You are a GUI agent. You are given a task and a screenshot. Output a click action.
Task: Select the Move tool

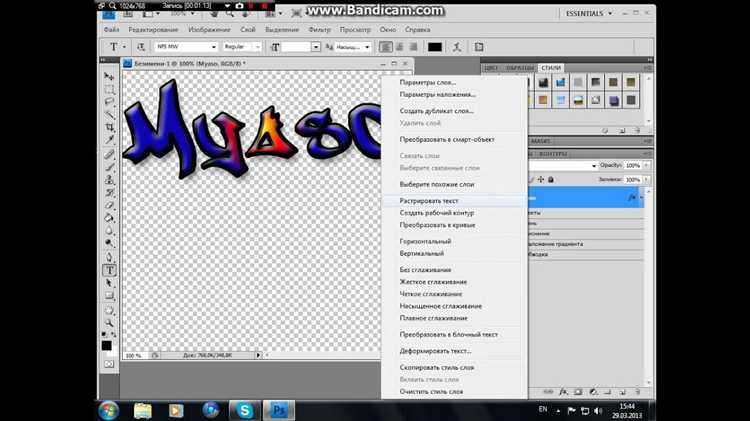click(109, 77)
